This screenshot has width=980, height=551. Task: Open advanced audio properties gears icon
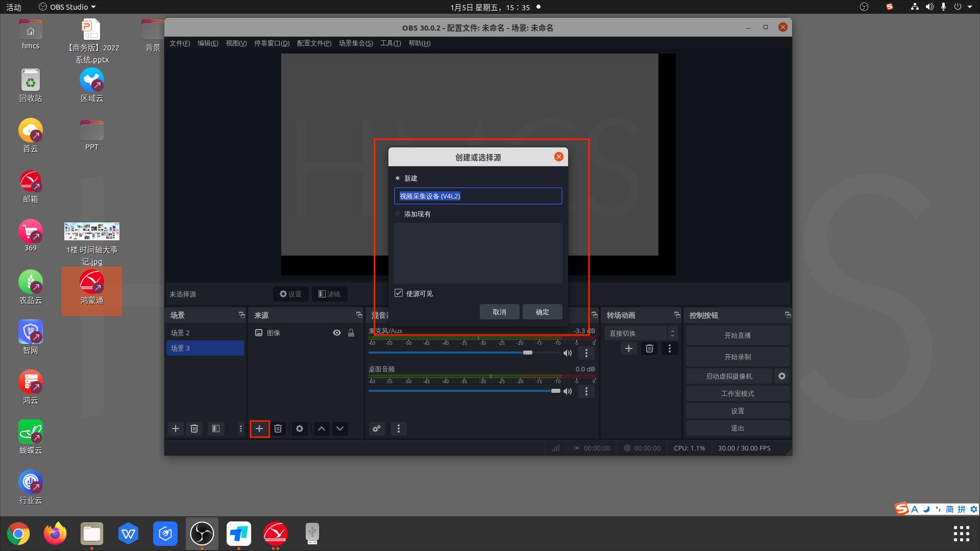(377, 429)
